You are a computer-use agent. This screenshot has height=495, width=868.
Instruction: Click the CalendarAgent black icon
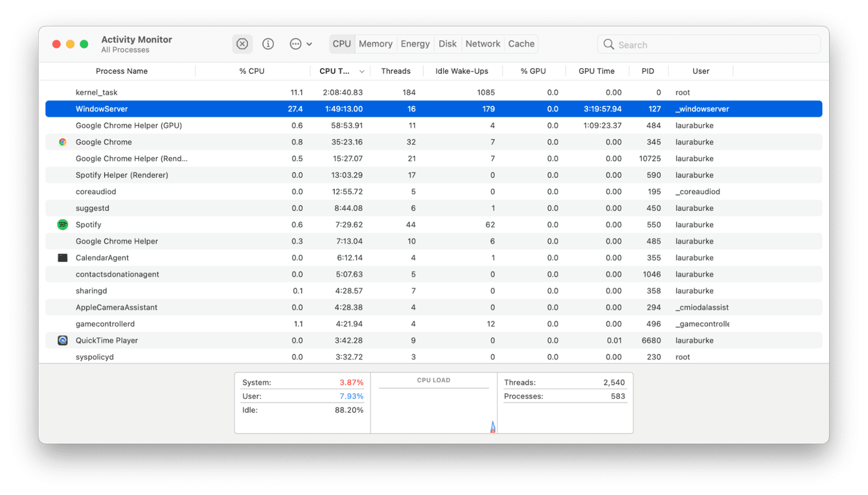(x=63, y=258)
